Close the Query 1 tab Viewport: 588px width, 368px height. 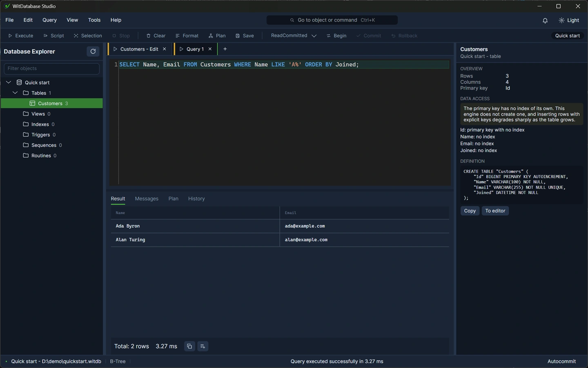point(210,49)
